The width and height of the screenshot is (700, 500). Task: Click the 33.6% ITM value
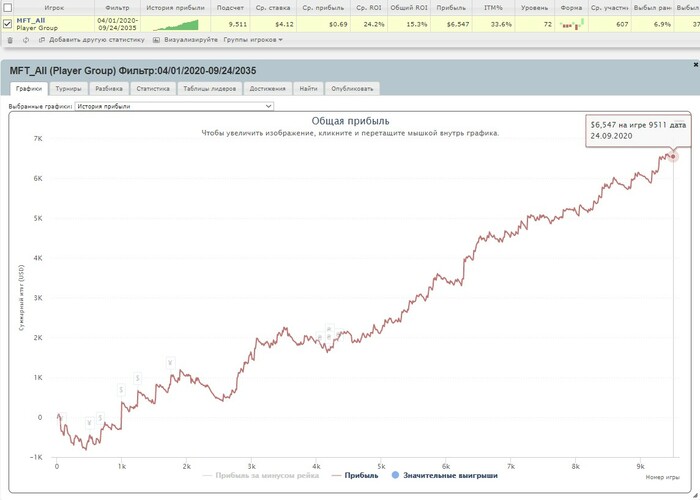coord(501,25)
